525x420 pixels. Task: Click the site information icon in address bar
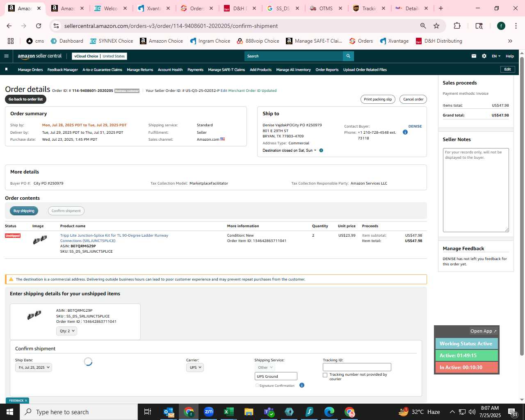tap(56, 26)
